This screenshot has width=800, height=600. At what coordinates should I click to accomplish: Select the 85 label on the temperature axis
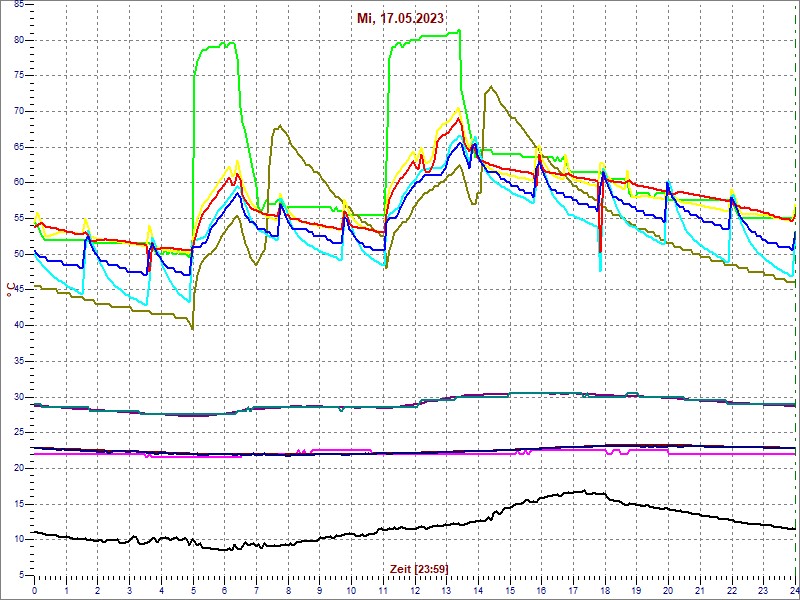[x=18, y=5]
